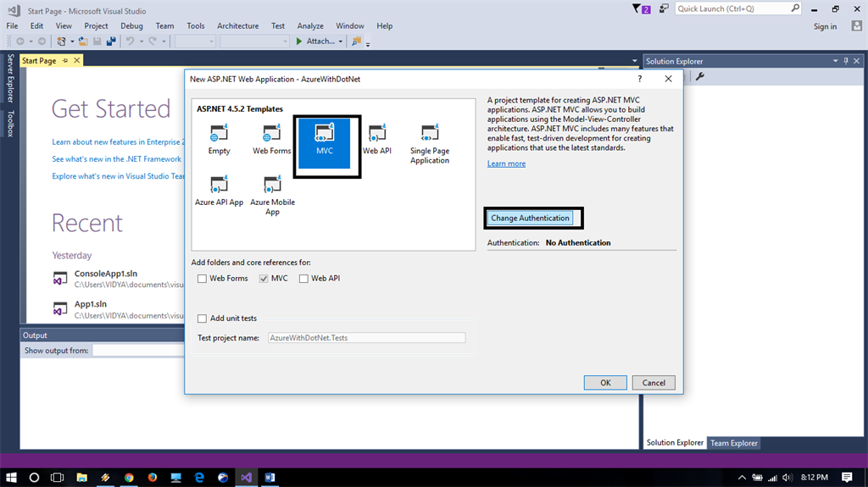Screen dimensions: 868x487
Task: Choose the Azure API App template
Action: click(x=220, y=191)
